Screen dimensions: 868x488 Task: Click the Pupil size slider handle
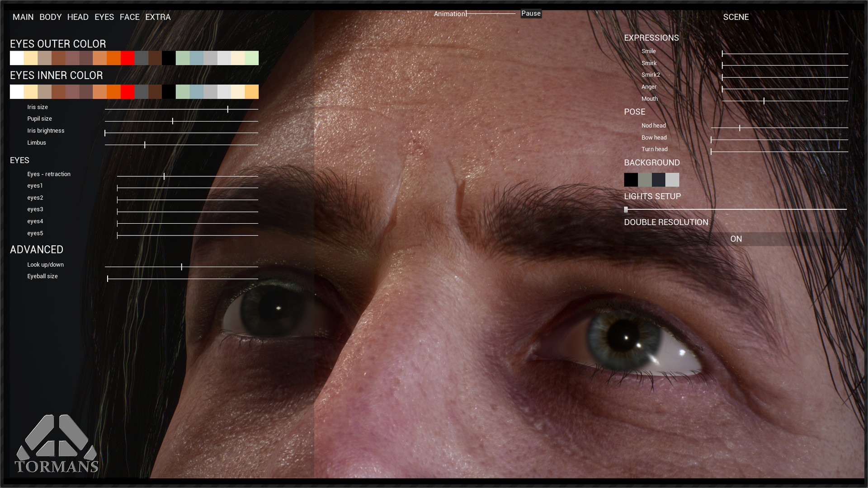[x=172, y=121]
